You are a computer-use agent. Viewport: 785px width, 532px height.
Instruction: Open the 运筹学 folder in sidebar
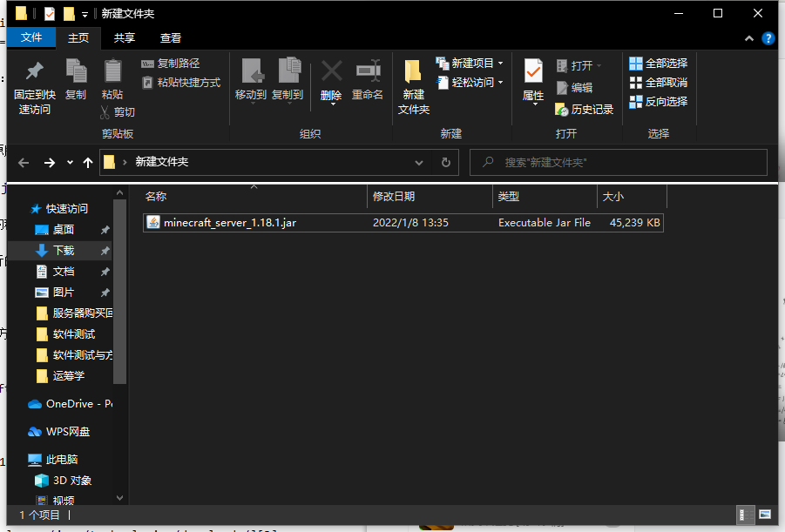pos(61,376)
